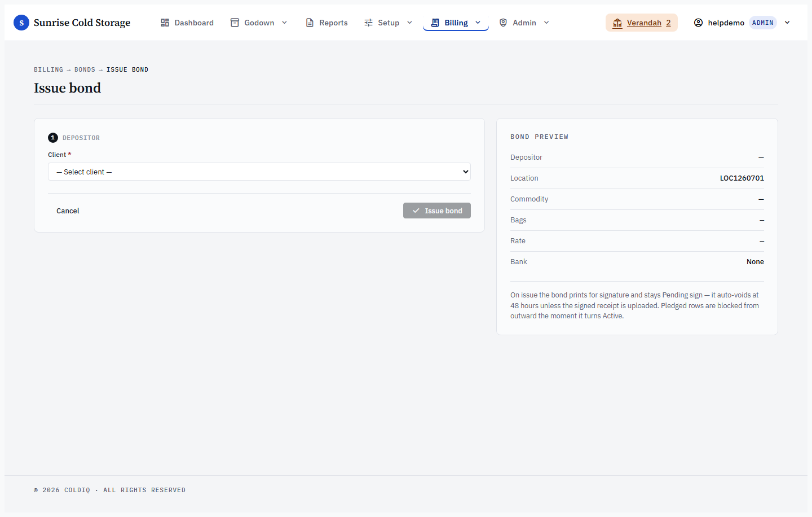Screen dimensions: 812x517
Task: Click the Admin shield icon
Action: [503, 23]
